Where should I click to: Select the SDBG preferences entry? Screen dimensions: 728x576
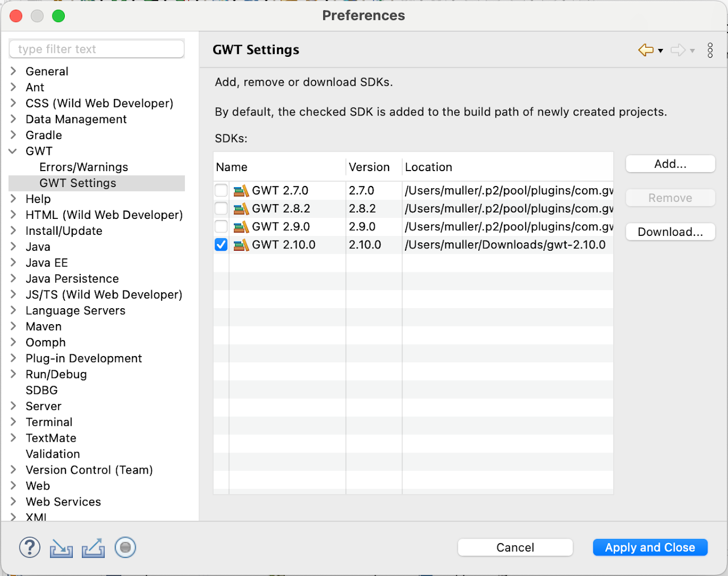(42, 390)
